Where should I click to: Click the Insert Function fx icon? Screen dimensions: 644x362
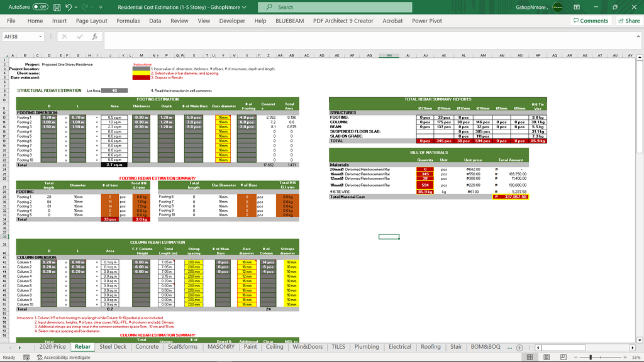(x=94, y=36)
